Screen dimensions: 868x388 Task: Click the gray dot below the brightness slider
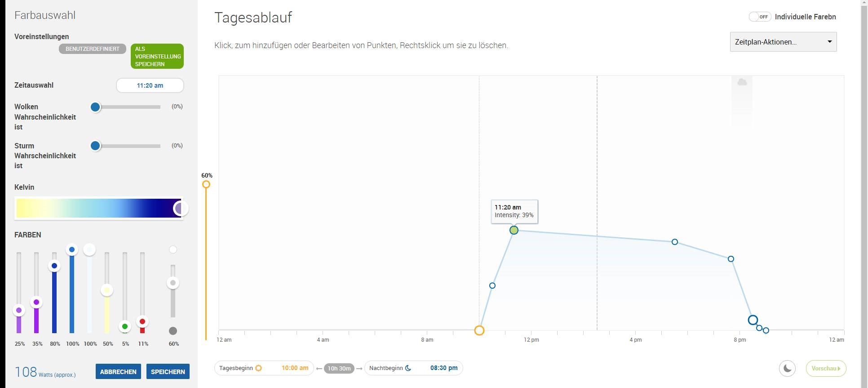[x=173, y=331]
